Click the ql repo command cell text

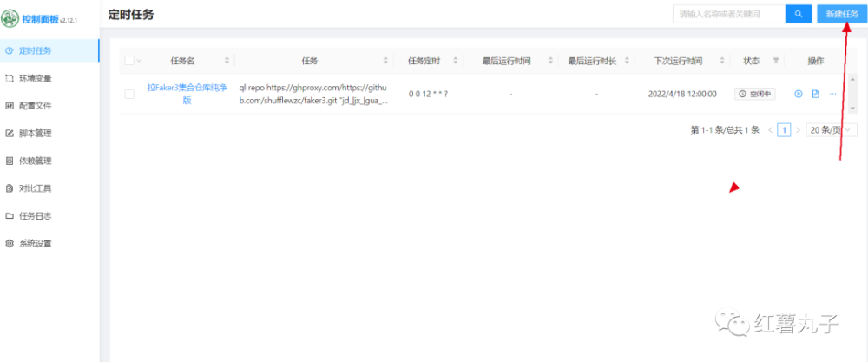(313, 94)
